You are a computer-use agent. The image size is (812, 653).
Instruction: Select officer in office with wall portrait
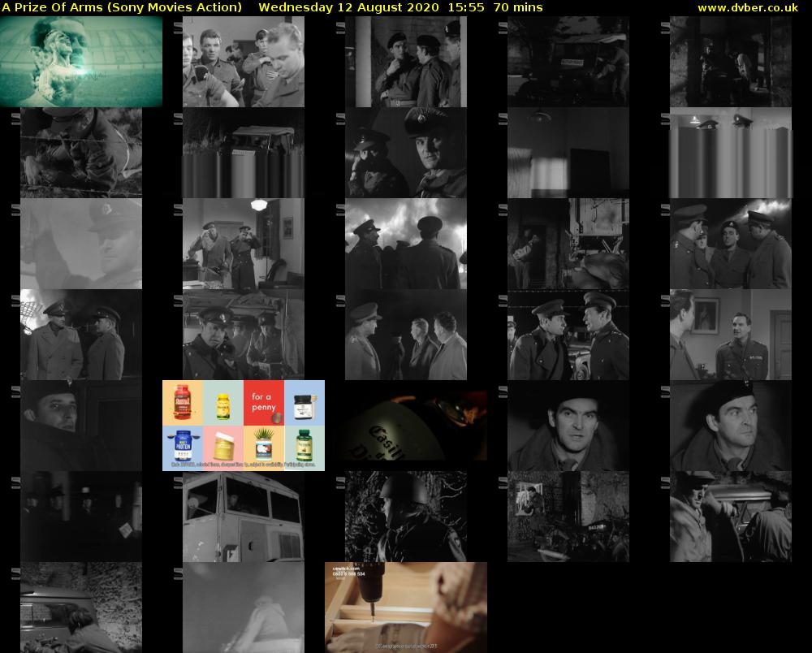pyautogui.click(x=731, y=335)
